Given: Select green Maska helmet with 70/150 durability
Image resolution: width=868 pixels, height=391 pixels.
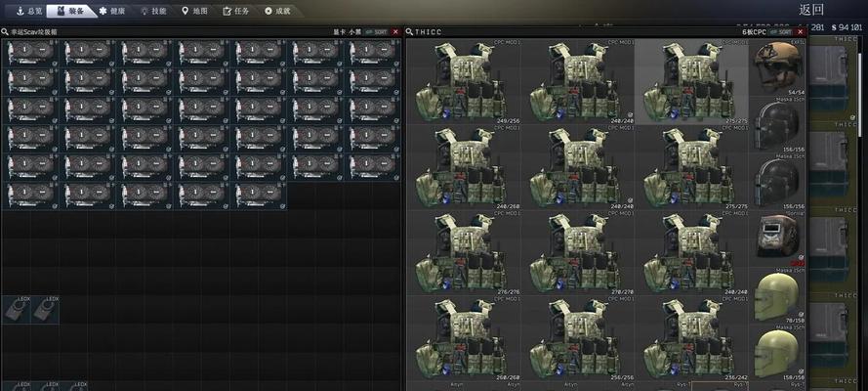Looking at the screenshot, I should click(777, 295).
